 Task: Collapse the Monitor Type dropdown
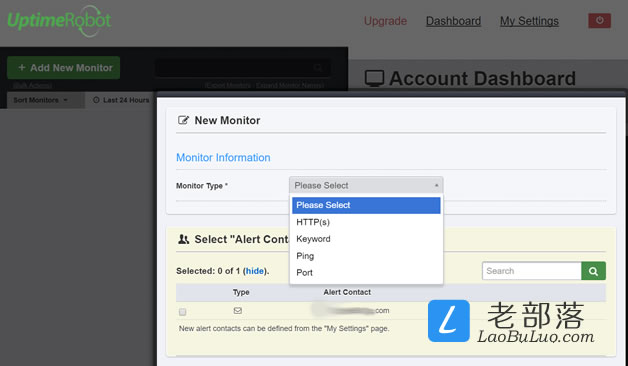pyautogui.click(x=366, y=185)
